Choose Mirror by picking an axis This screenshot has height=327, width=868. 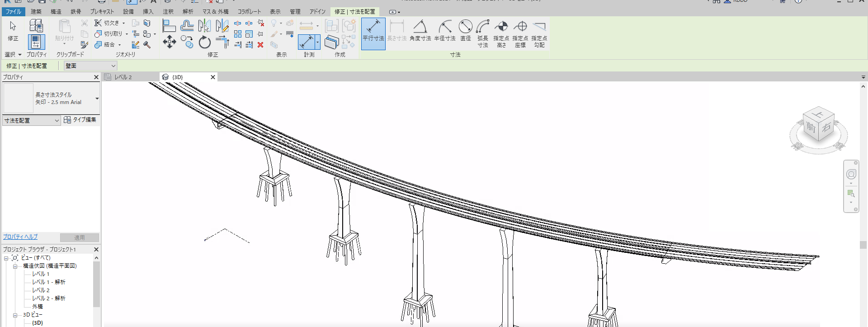coord(204,26)
